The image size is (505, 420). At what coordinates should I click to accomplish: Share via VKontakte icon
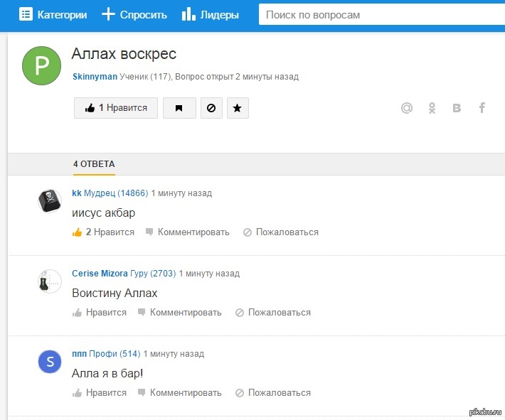[457, 108]
